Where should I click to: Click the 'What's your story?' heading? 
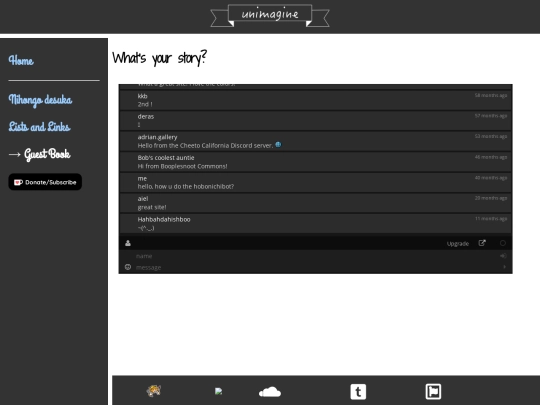[159, 58]
